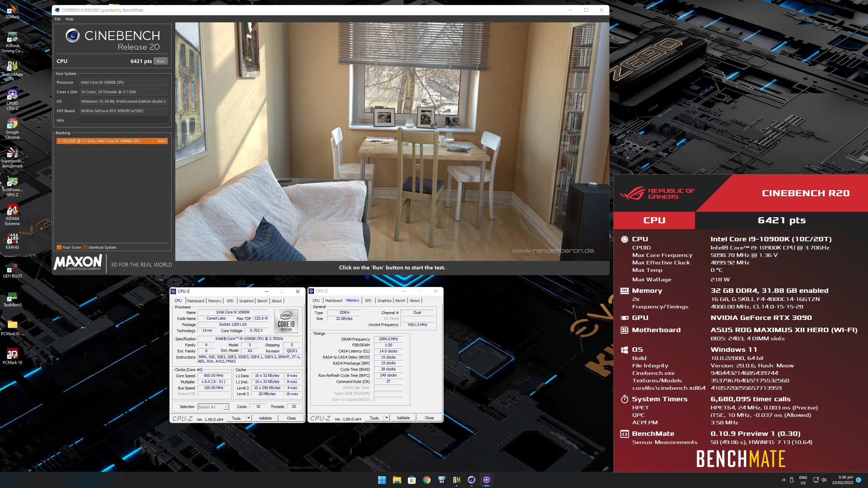
Task: Open the 3DMark desktop shortcut
Action: [12, 10]
